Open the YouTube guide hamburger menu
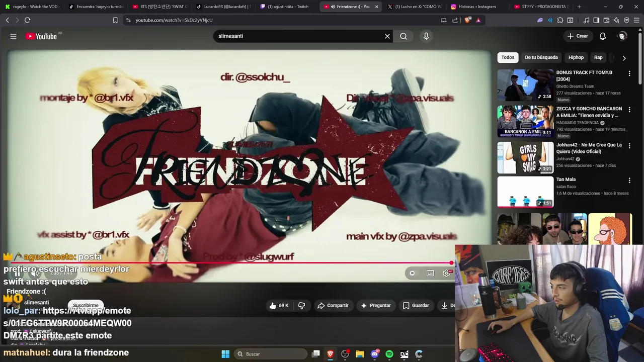This screenshot has height=362, width=644. (14, 36)
